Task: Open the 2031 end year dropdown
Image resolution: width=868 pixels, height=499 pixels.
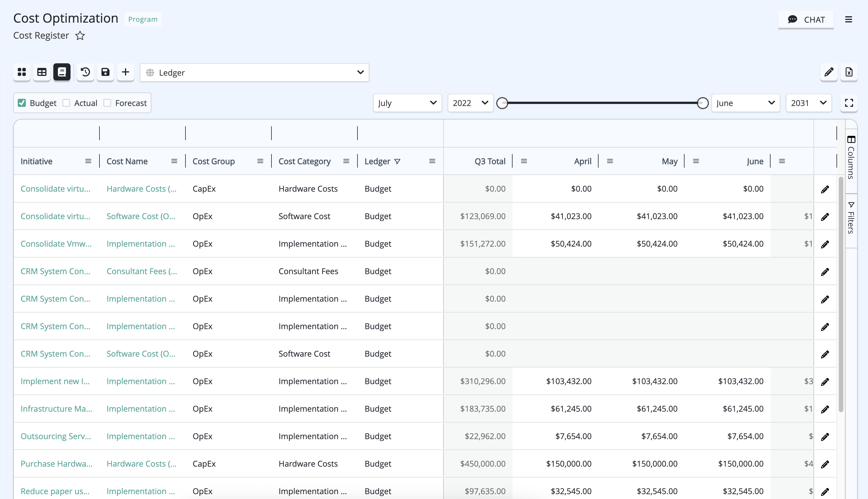Action: coord(809,103)
